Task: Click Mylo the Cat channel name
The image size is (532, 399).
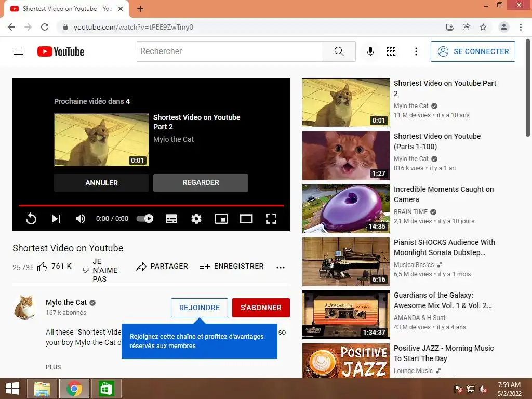Action: [66, 302]
